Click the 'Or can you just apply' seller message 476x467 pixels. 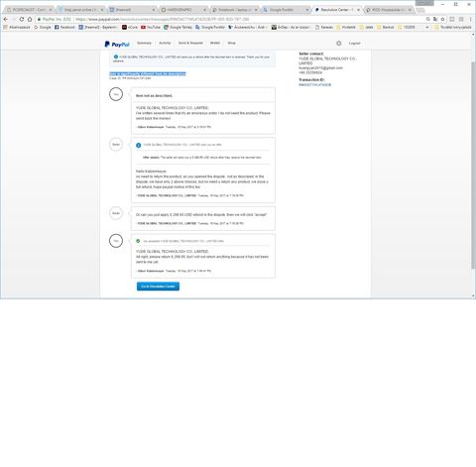[x=201, y=215]
